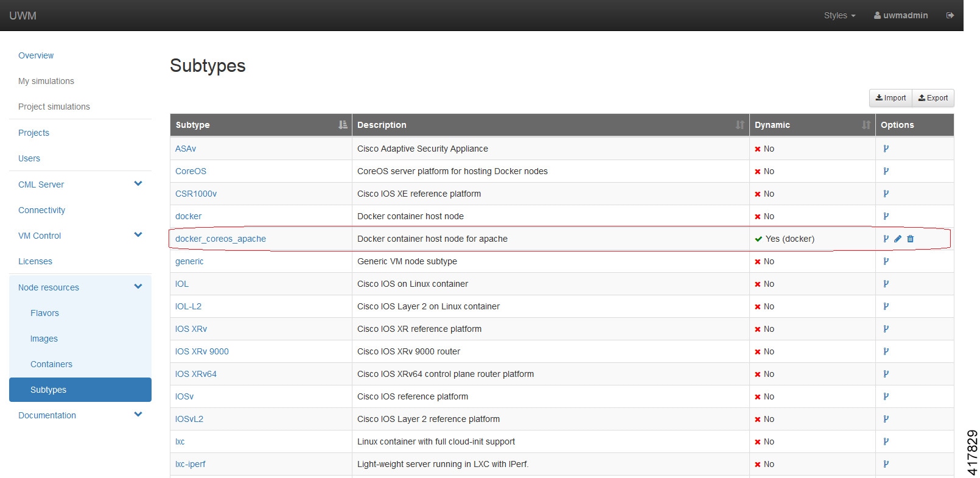The width and height of the screenshot is (980, 478).
Task: Sort by the Subtype column sort icon
Action: (343, 125)
